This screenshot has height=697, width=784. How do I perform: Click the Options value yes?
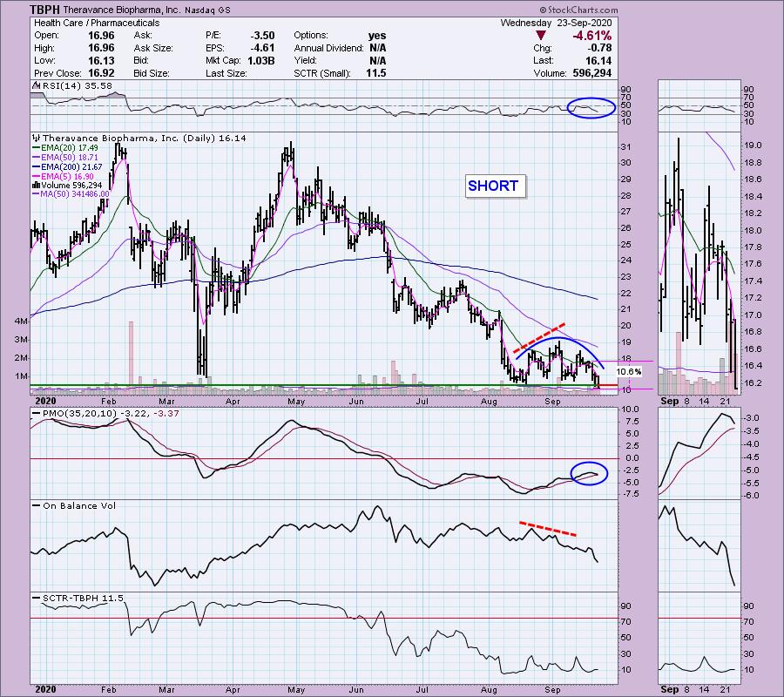point(377,36)
